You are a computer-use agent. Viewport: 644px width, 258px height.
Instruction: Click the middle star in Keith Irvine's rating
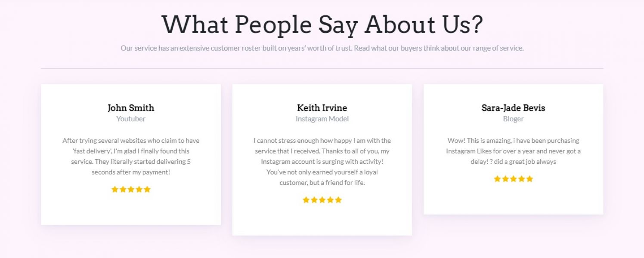[322, 200]
